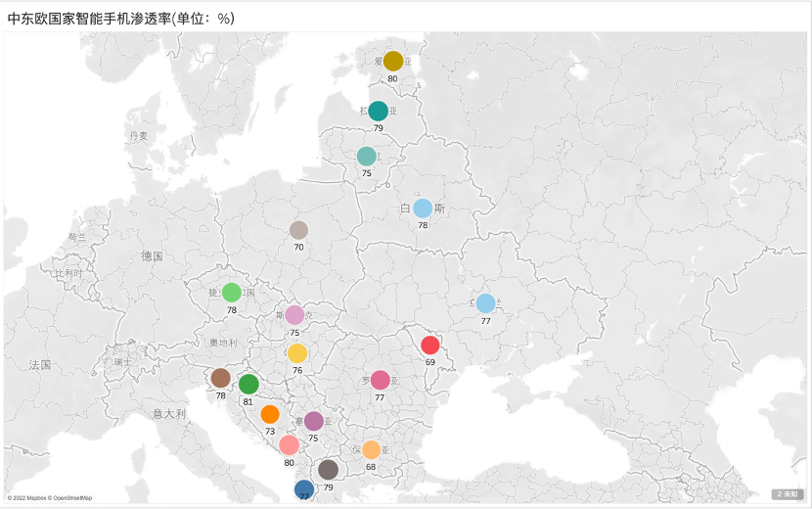Click the light teal Lithuania marker (75)
This screenshot has width=812, height=509.
click(367, 156)
